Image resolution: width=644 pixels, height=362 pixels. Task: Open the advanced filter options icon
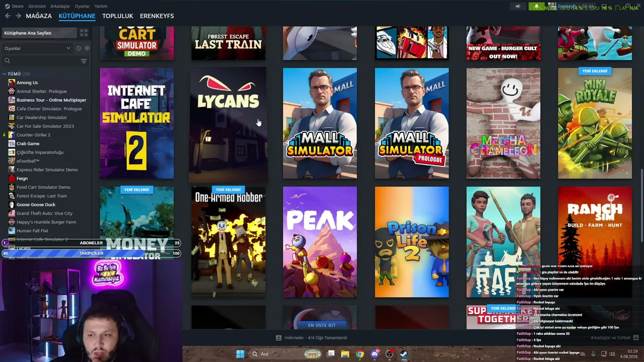(84, 61)
